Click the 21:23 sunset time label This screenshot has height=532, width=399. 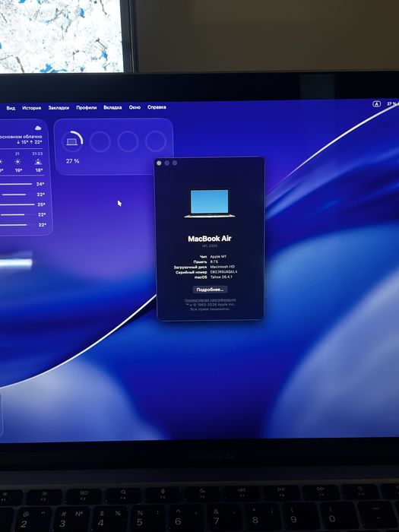[38, 154]
